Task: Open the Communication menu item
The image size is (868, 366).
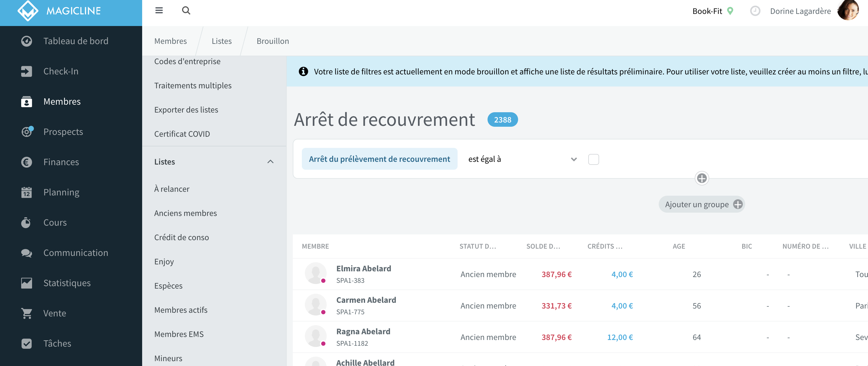Action: (x=71, y=253)
